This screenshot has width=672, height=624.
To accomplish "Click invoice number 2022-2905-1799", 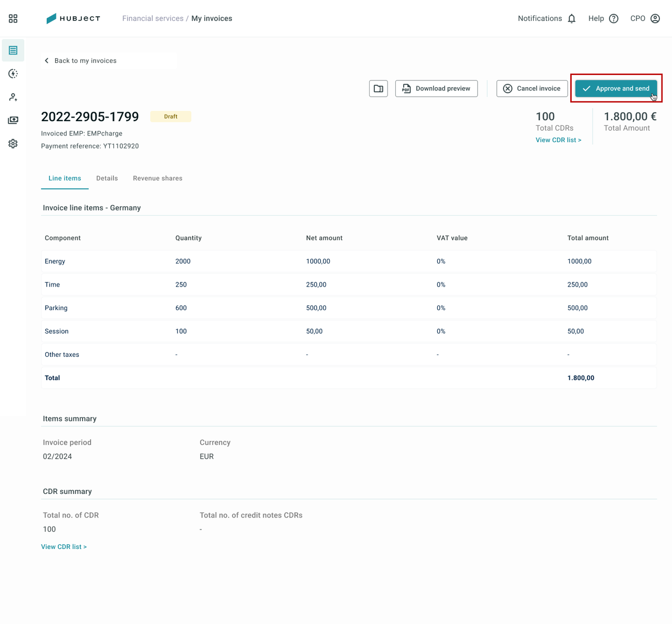I will [x=90, y=117].
